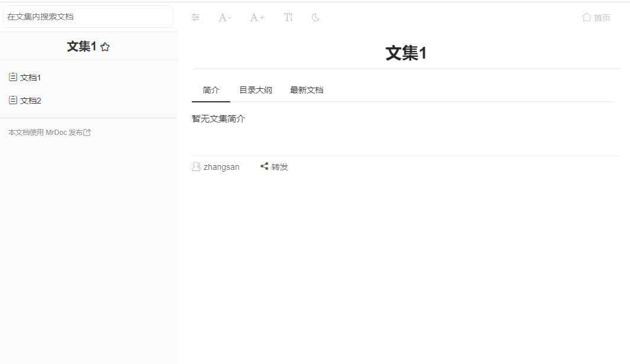This screenshot has width=630, height=364.
Task: Click the user icon beside zhangsan
Action: (x=196, y=166)
